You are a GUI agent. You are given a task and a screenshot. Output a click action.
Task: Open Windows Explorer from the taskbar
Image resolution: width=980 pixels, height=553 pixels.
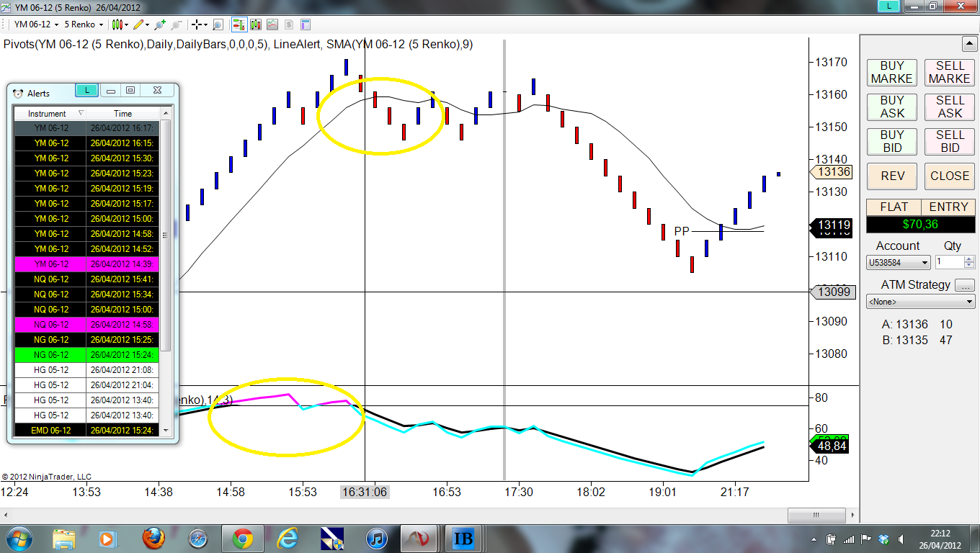(64, 539)
